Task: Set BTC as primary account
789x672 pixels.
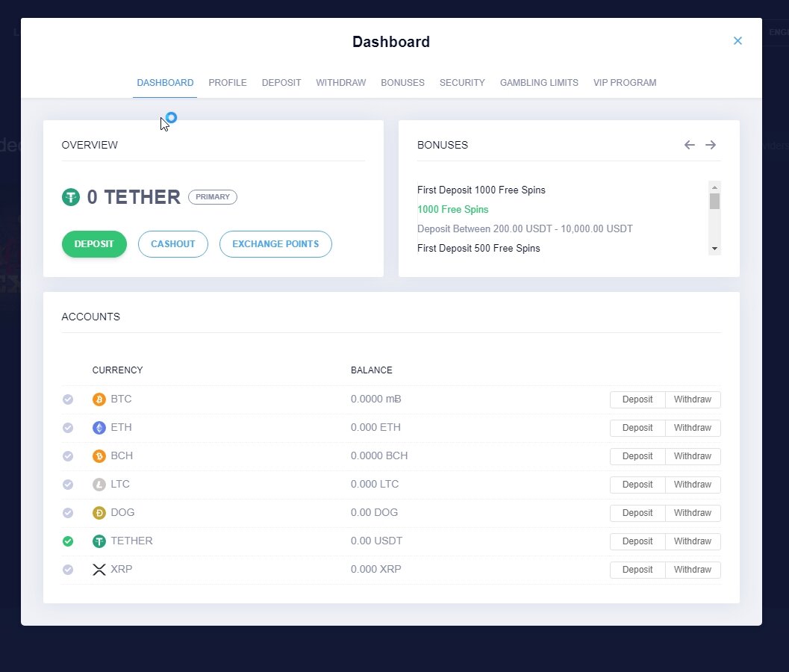Action: (x=68, y=399)
